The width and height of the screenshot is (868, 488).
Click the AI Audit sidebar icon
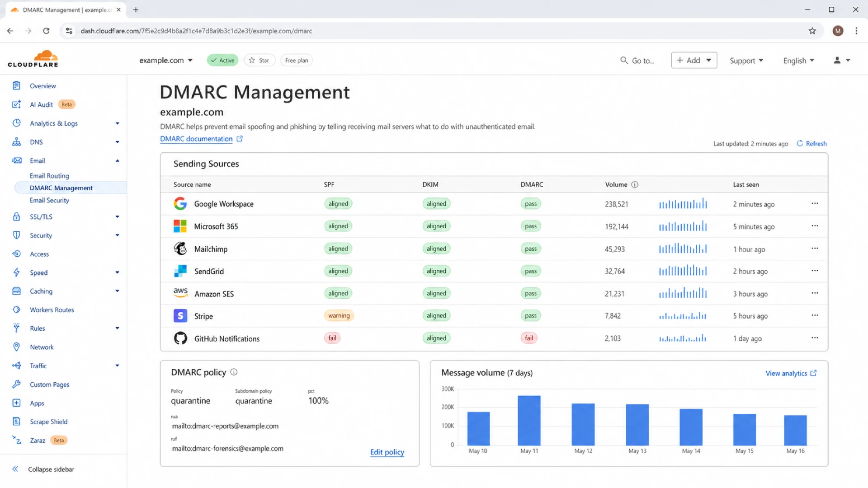click(x=17, y=104)
